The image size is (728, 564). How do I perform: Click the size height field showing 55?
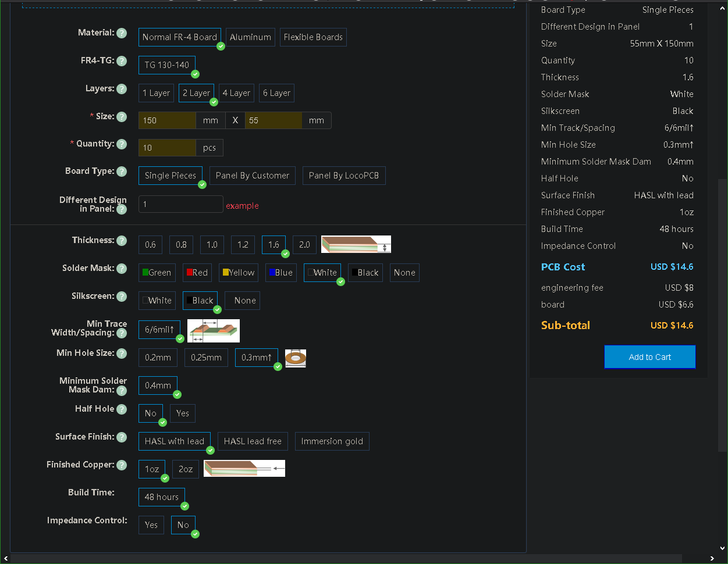[x=274, y=120]
